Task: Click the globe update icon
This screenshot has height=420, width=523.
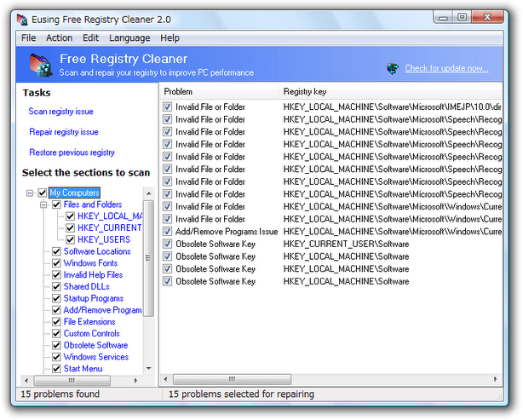Action: point(393,68)
